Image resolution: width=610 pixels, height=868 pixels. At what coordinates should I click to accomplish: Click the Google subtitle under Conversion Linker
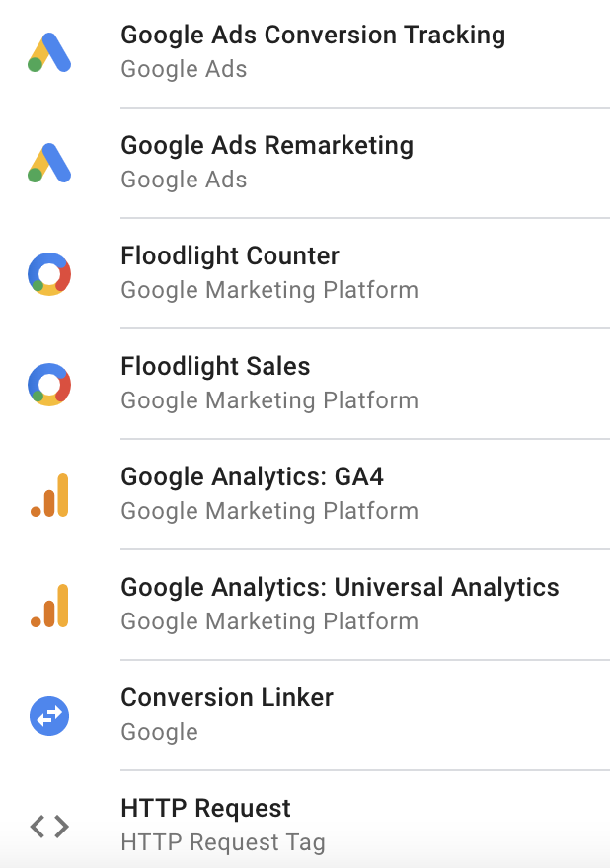pos(160,732)
